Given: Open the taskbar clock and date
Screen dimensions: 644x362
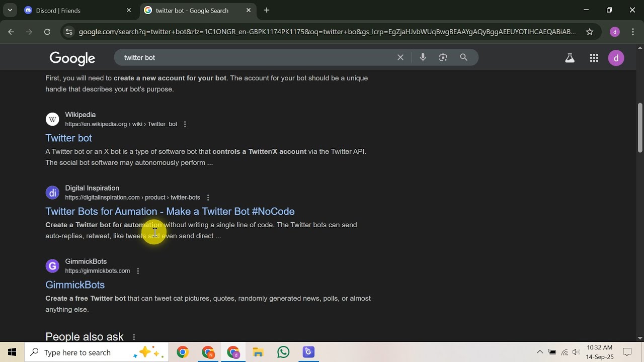Looking at the screenshot, I should (x=599, y=352).
